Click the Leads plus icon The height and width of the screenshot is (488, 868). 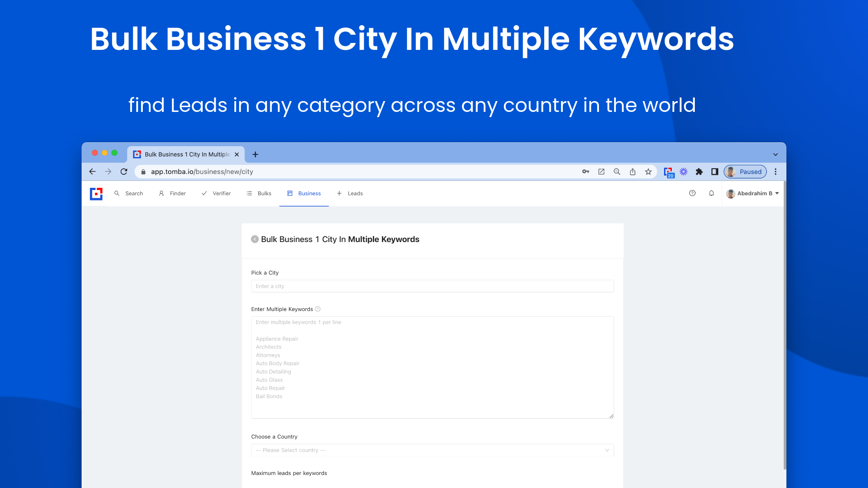(339, 193)
